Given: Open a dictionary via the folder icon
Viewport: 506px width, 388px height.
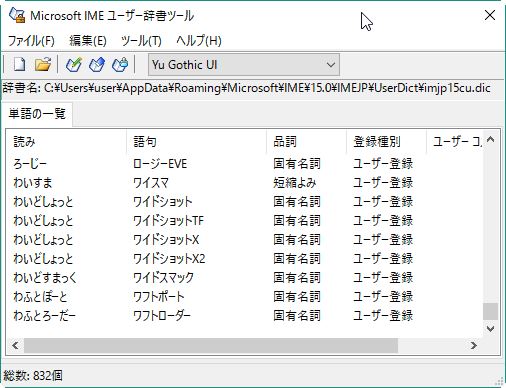Looking at the screenshot, I should pyautogui.click(x=43, y=64).
